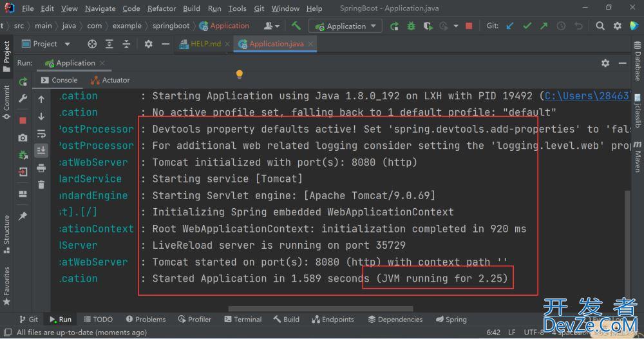This screenshot has width=644, height=339.
Task: Toggle pin tab icon in Run sidebar
Action: pos(23,216)
